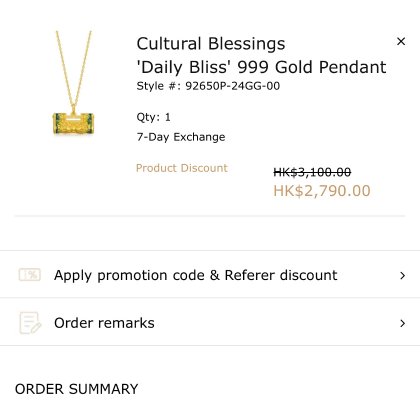Click the order remarks notepad icon
The height and width of the screenshot is (420, 420).
click(x=30, y=323)
